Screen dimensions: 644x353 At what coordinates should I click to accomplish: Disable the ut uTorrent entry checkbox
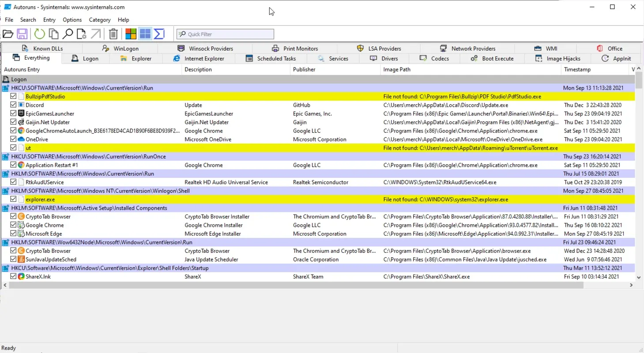pos(14,148)
